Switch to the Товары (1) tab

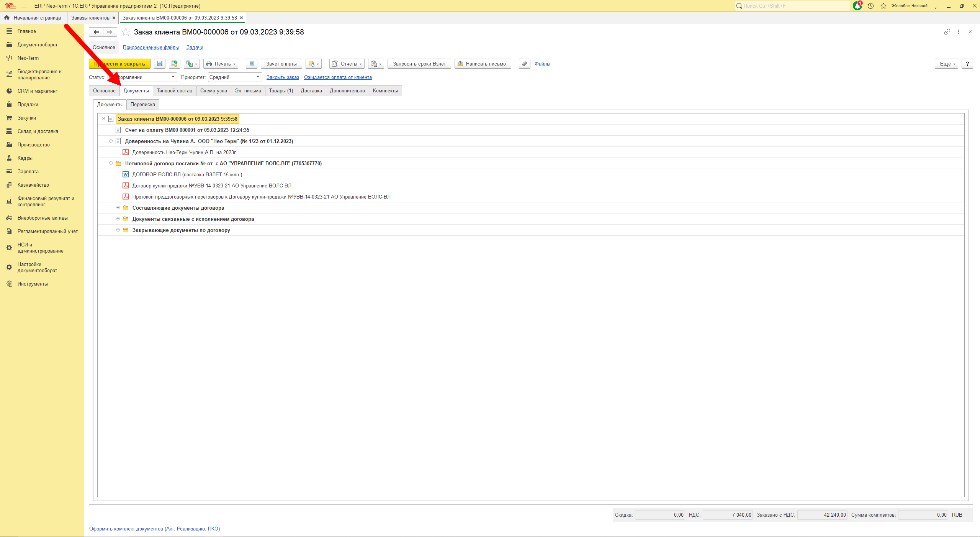coord(281,91)
